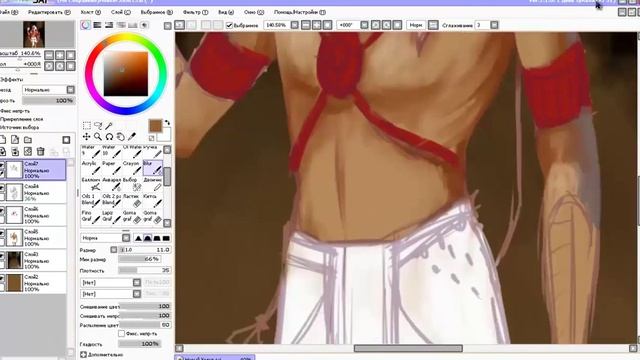
Task: Toggle visibility of layer Слой3
Action: tap(2, 256)
